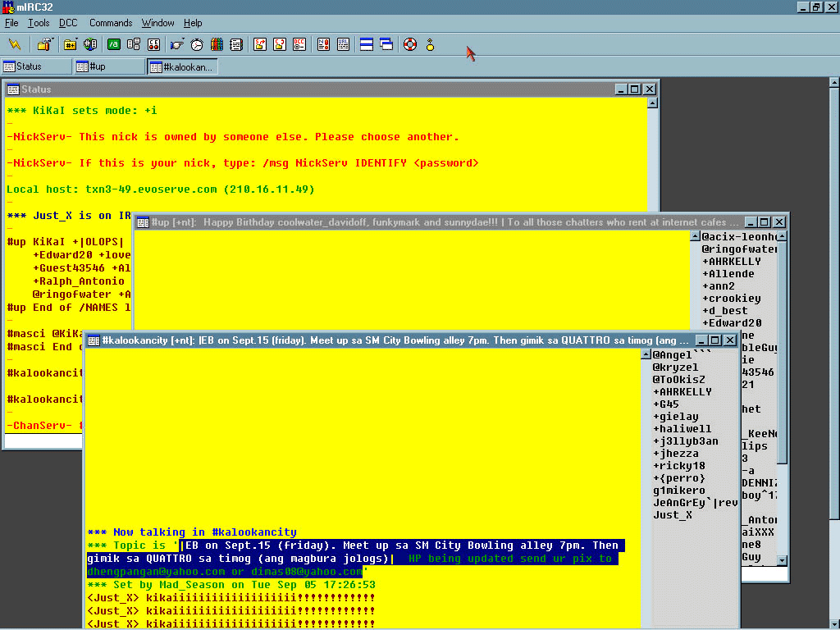Image resolution: width=840 pixels, height=630 pixels.
Task: Maximize the #kalookancity channel window
Action: 714,340
